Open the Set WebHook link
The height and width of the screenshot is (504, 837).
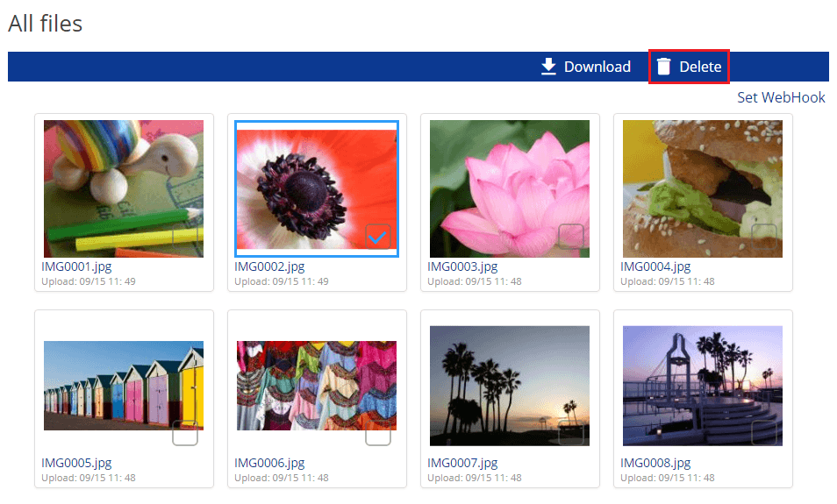(780, 97)
